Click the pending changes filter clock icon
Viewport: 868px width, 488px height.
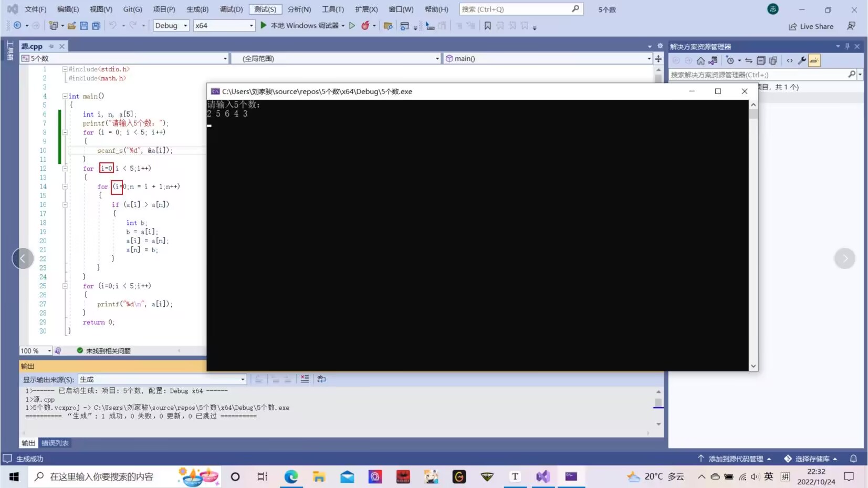click(730, 60)
